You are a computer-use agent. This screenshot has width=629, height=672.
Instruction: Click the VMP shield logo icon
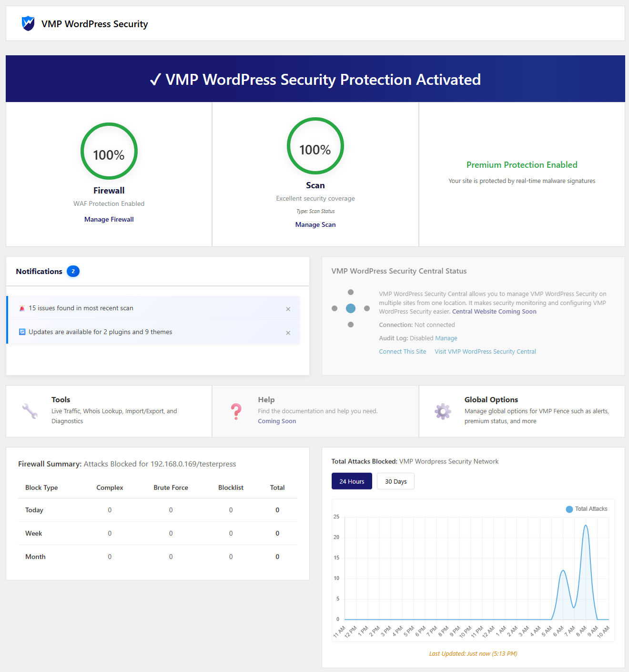[28, 23]
